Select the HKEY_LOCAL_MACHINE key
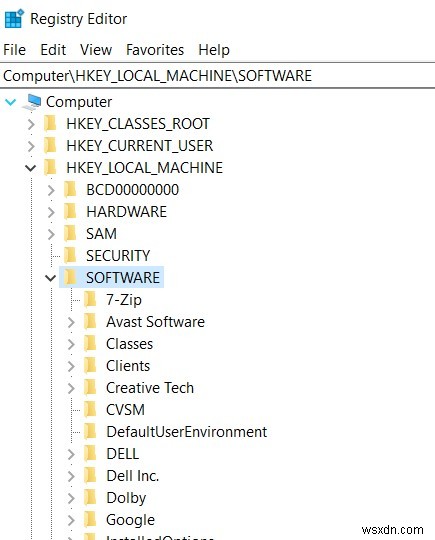The image size is (435, 540). [144, 168]
